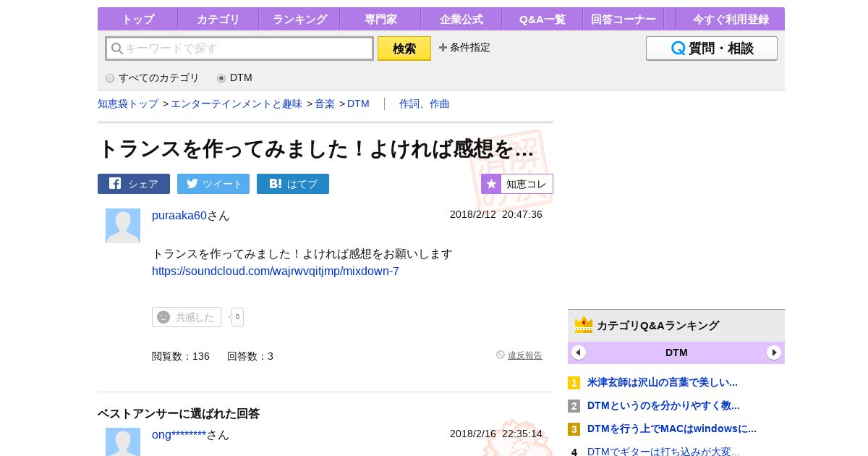Open the カテゴリ menu tab
The image size is (868, 456).
[x=218, y=20]
